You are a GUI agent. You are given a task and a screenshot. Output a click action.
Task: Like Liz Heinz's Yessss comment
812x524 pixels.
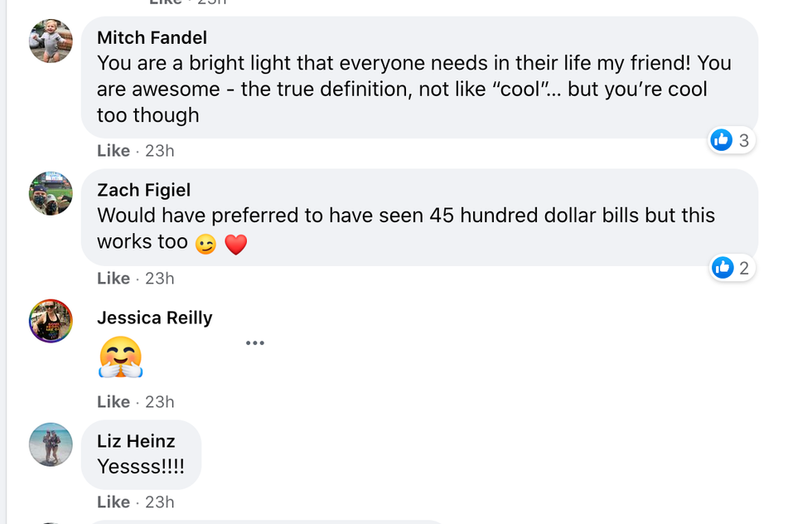tap(114, 502)
